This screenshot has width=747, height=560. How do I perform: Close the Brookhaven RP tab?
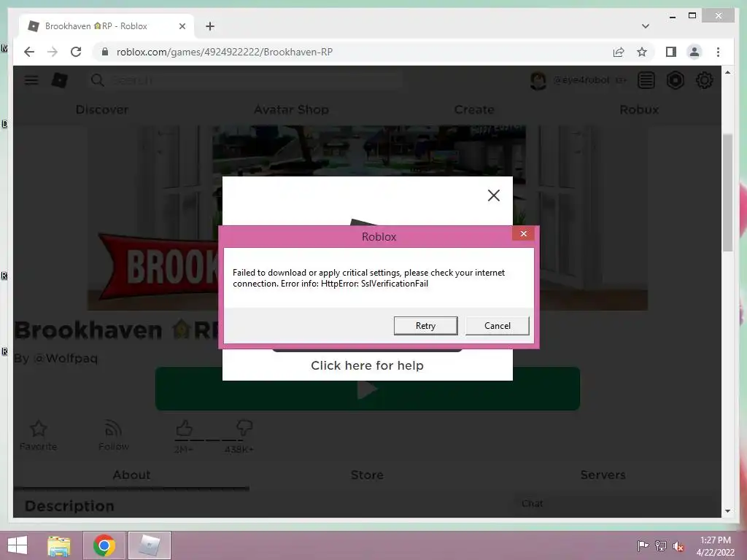point(182,26)
